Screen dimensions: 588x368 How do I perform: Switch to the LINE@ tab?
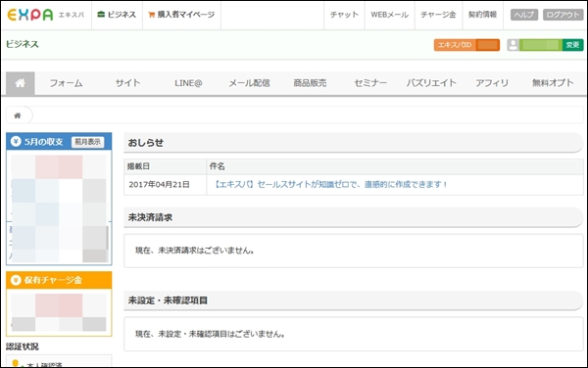coord(188,83)
